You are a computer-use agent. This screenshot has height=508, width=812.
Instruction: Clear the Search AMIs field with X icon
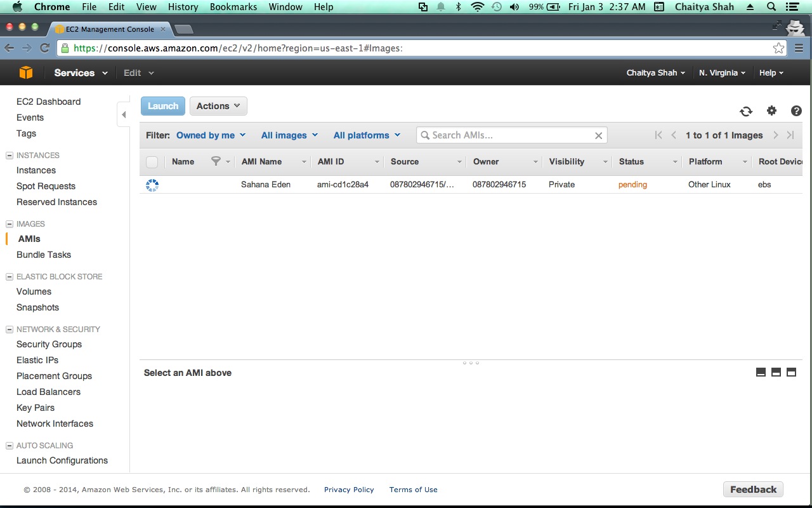[598, 135]
